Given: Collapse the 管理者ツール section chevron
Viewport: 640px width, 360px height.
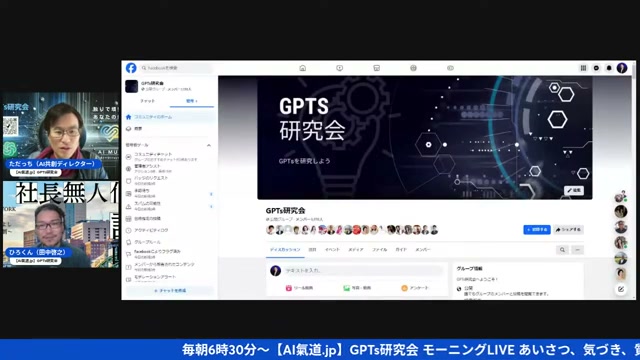Looking at the screenshot, I should (209, 145).
